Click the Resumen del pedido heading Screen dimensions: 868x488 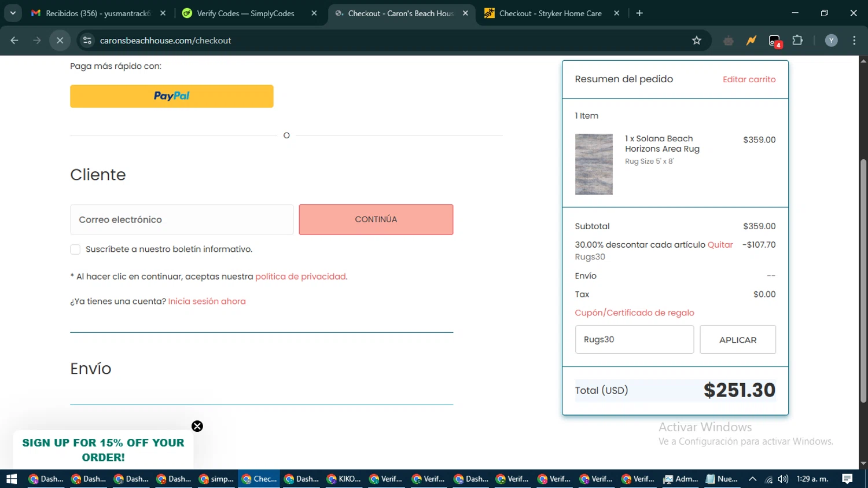[624, 79]
